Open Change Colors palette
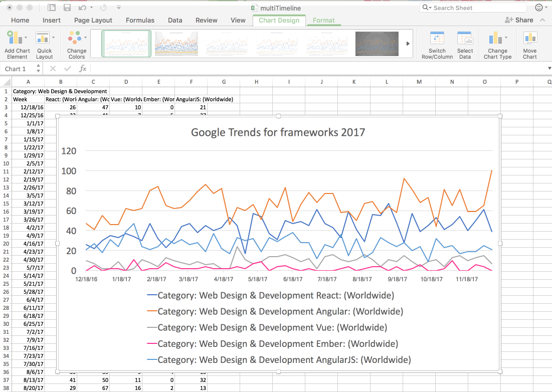 point(77,44)
